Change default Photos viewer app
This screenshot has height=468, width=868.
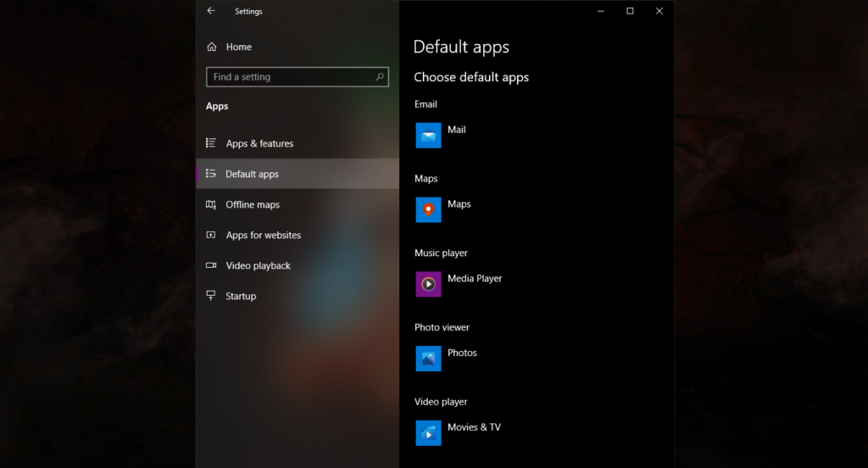pos(462,353)
